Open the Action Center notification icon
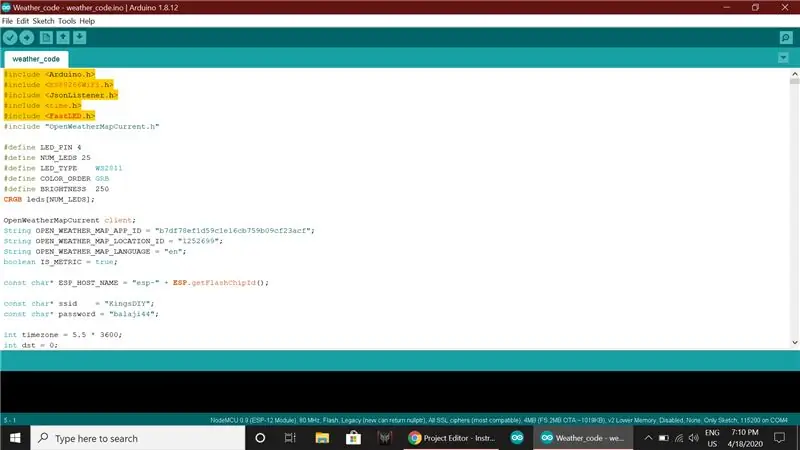This screenshot has width=800, height=450. tap(779, 438)
